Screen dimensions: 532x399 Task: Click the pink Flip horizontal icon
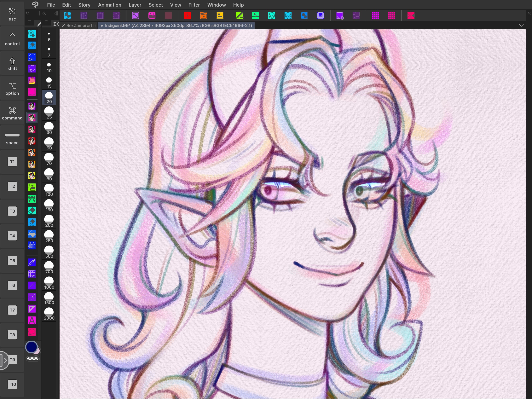click(x=411, y=16)
